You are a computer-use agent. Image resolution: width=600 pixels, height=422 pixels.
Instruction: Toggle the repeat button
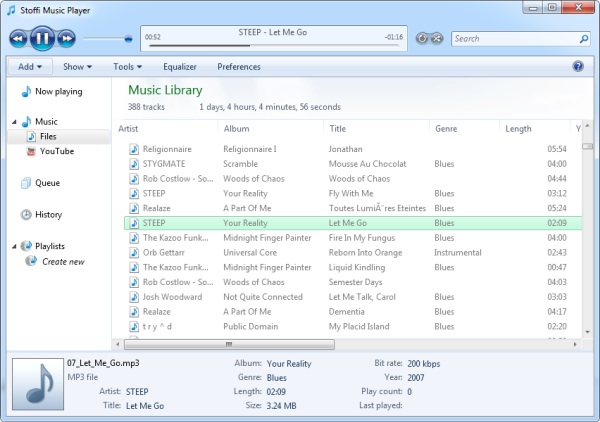point(422,38)
